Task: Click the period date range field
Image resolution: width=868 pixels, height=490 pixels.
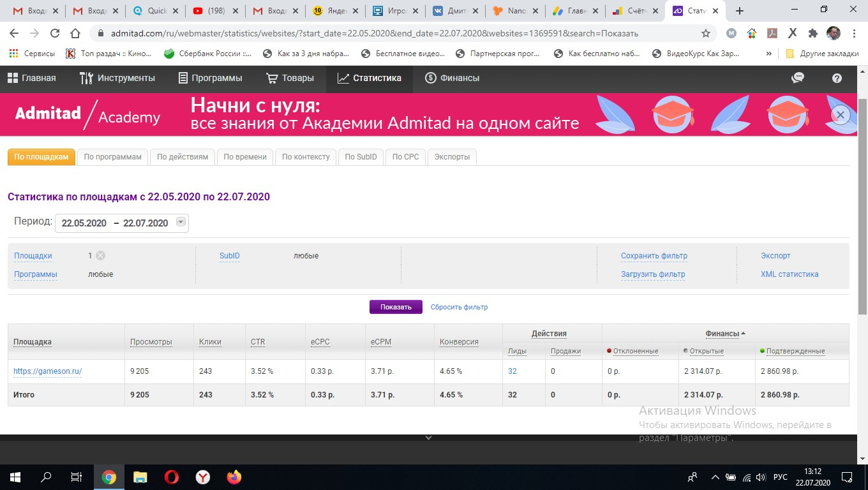Action: pyautogui.click(x=122, y=223)
